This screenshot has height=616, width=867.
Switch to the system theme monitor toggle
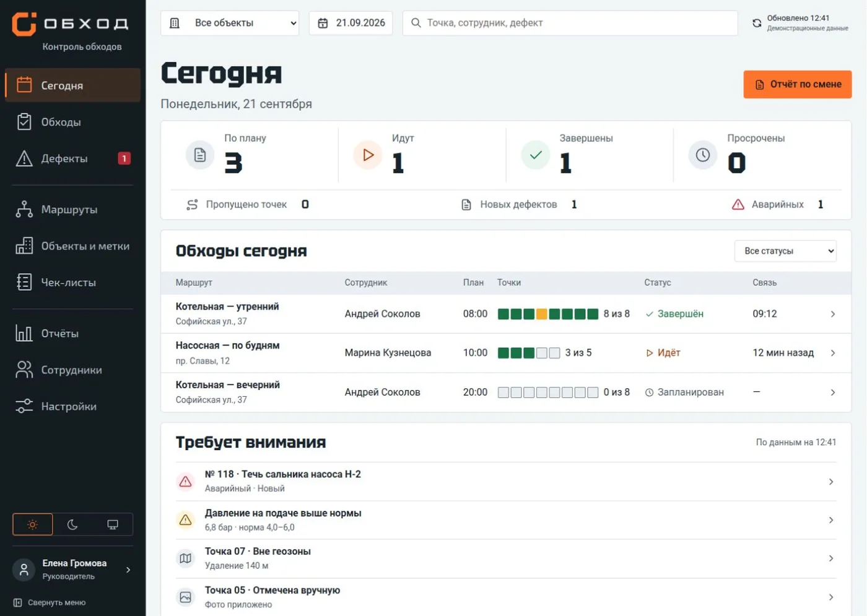[x=113, y=524]
